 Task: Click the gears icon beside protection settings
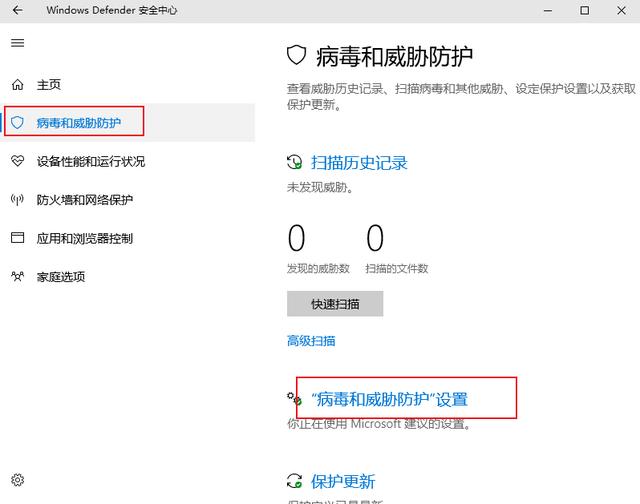point(294,398)
